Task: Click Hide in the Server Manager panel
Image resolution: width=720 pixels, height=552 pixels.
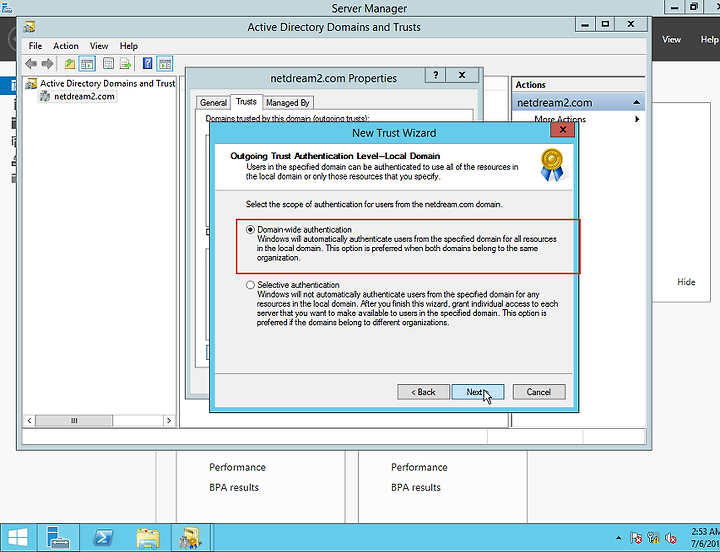Action: (686, 282)
